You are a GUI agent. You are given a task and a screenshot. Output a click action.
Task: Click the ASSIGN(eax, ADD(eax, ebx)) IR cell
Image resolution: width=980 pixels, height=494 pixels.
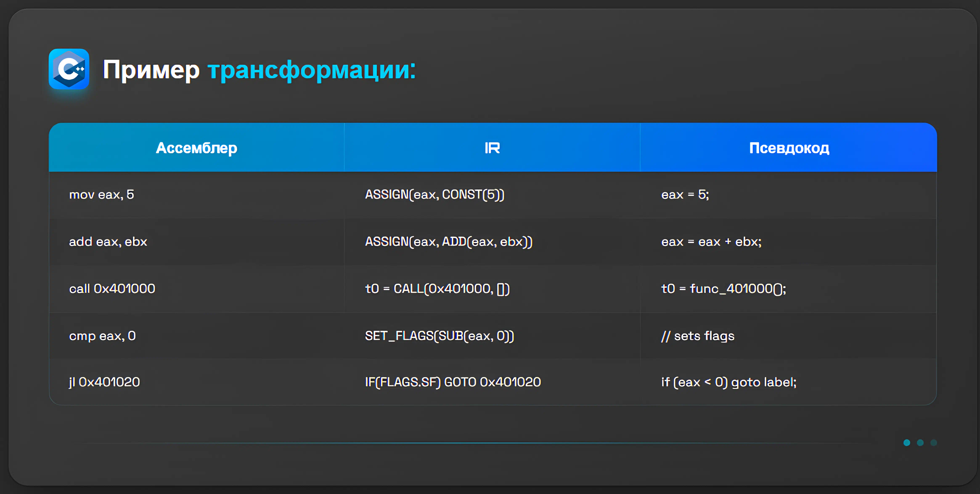tap(449, 242)
